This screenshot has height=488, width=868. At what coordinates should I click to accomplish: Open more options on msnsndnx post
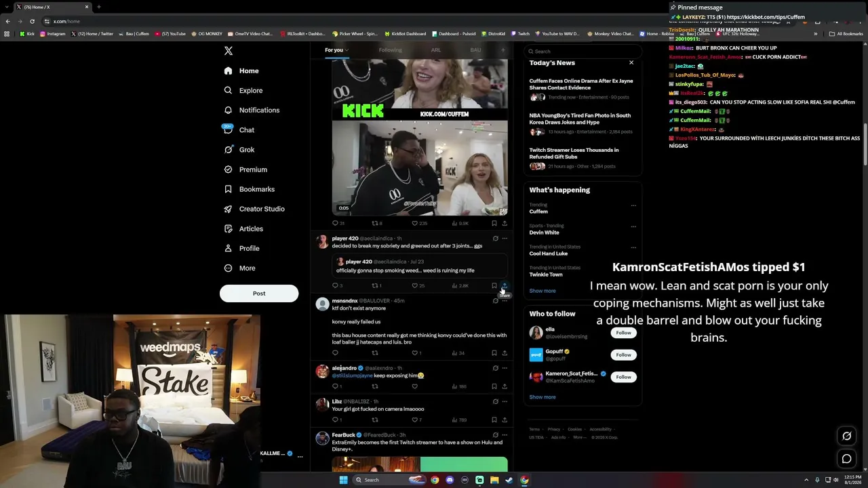tap(505, 301)
